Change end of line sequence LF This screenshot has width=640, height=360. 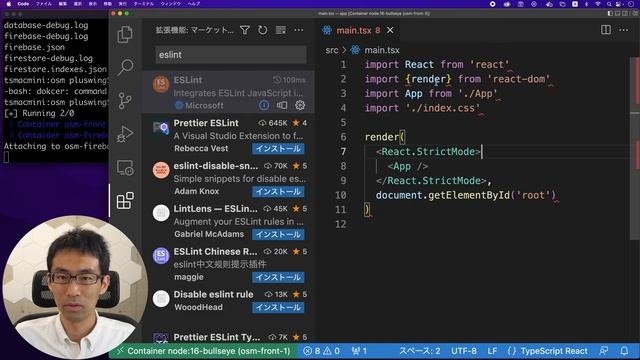pyautogui.click(x=492, y=351)
